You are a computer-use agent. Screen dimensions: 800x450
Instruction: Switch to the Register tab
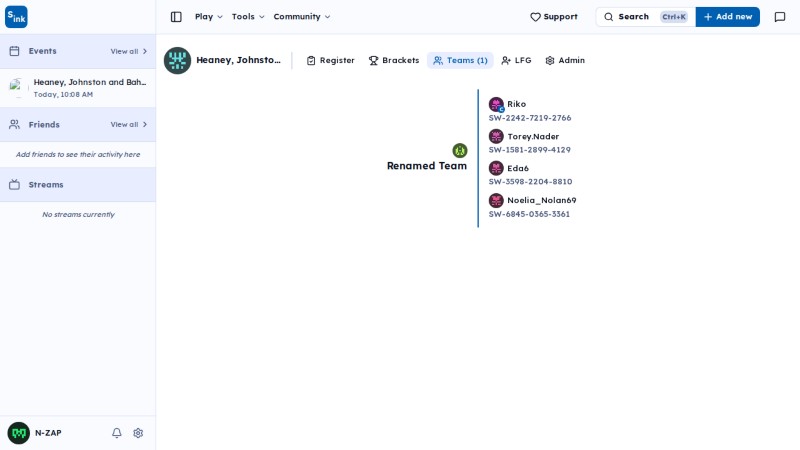click(330, 60)
